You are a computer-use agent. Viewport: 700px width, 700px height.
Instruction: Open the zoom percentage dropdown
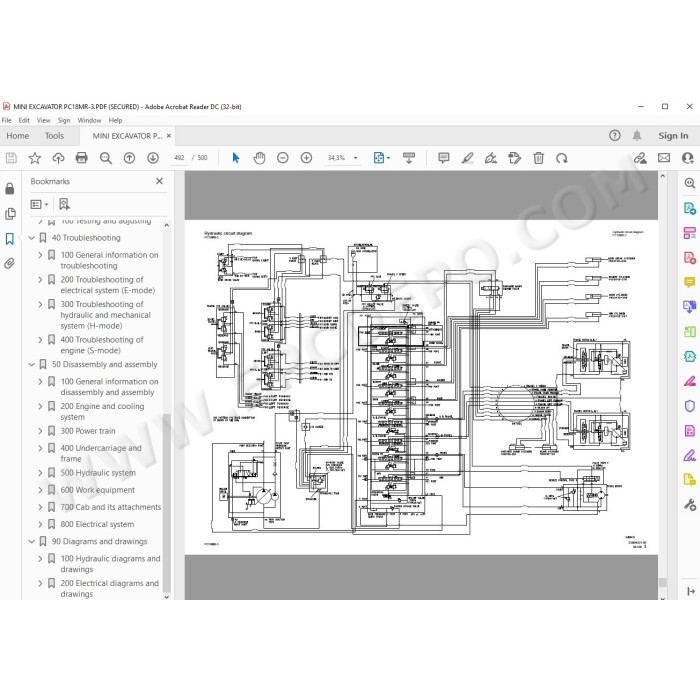(355, 158)
